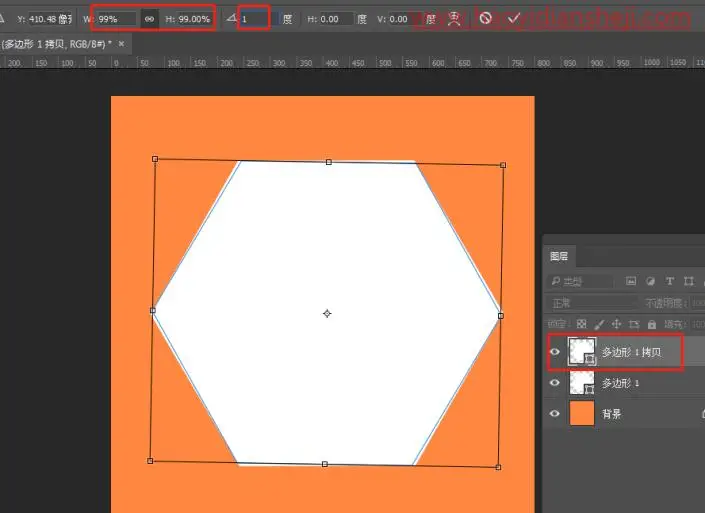Click the horizontal ruler
The height and width of the screenshot is (513, 705).
[352, 62]
